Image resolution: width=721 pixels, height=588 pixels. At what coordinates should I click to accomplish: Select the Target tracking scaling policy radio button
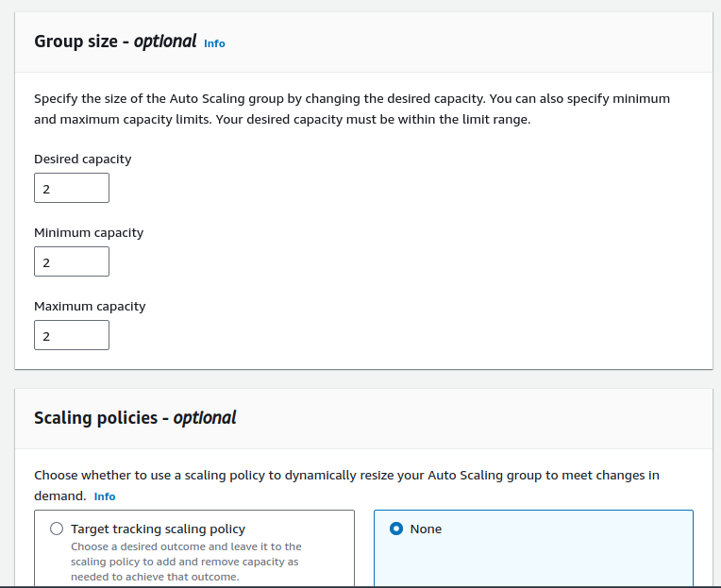coord(57,529)
